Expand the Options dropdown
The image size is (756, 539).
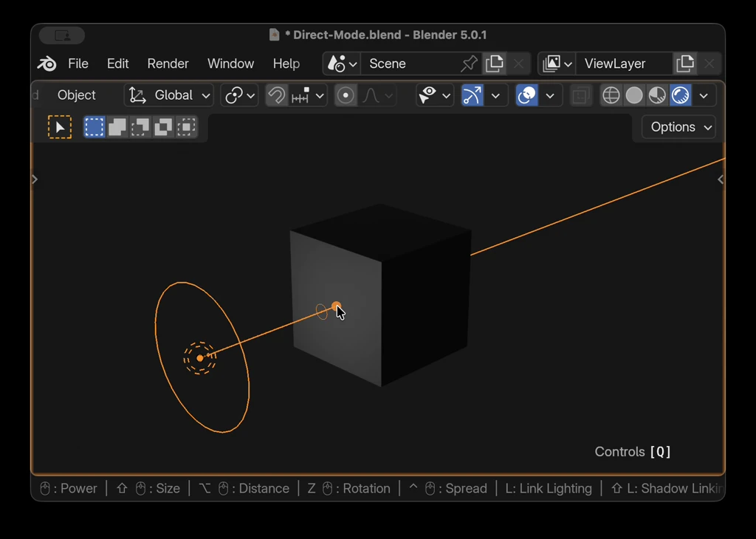click(678, 127)
